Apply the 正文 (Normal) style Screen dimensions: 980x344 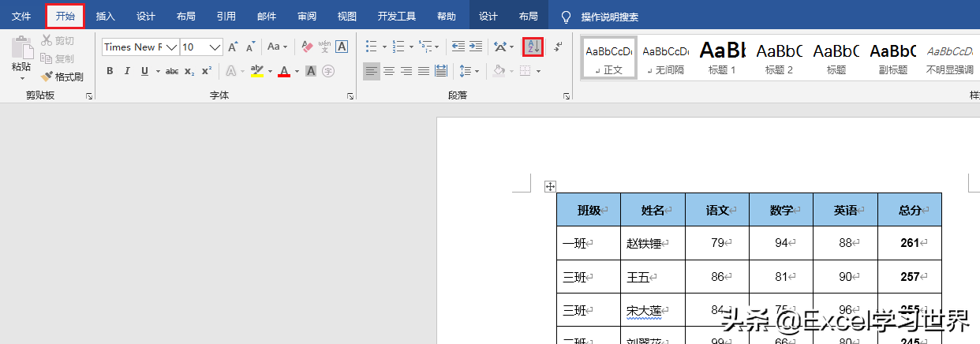(x=609, y=58)
